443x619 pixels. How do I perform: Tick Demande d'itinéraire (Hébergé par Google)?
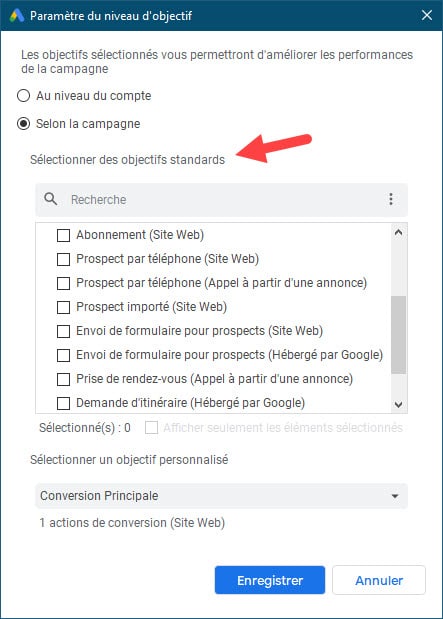click(x=64, y=403)
